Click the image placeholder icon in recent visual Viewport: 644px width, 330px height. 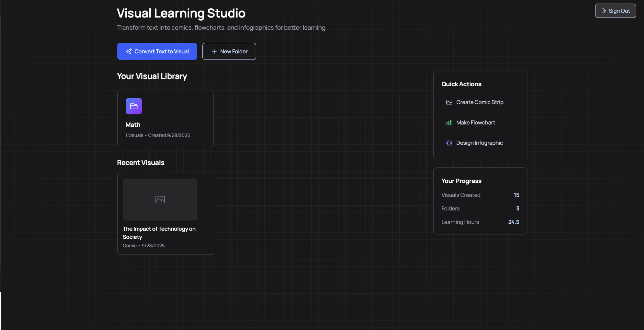tap(160, 199)
